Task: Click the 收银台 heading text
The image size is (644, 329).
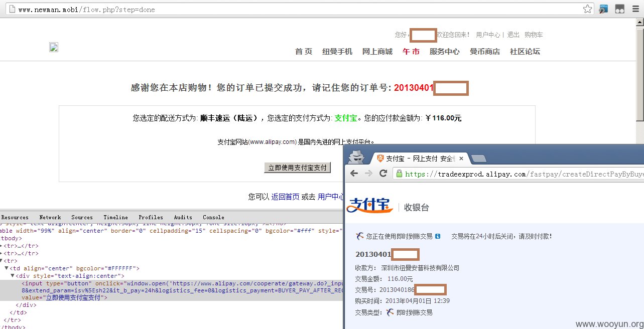Action: pos(417,207)
